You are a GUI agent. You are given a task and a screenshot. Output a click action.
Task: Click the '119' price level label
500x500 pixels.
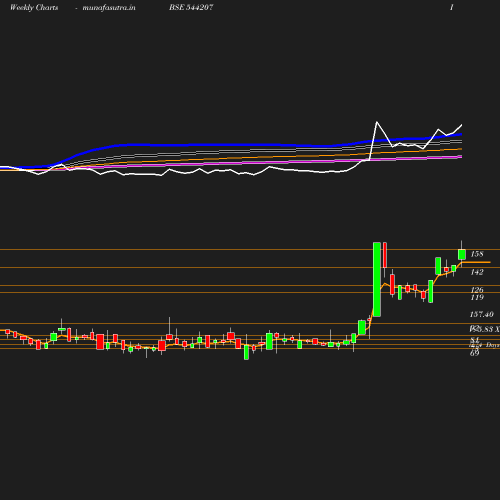pyautogui.click(x=477, y=297)
